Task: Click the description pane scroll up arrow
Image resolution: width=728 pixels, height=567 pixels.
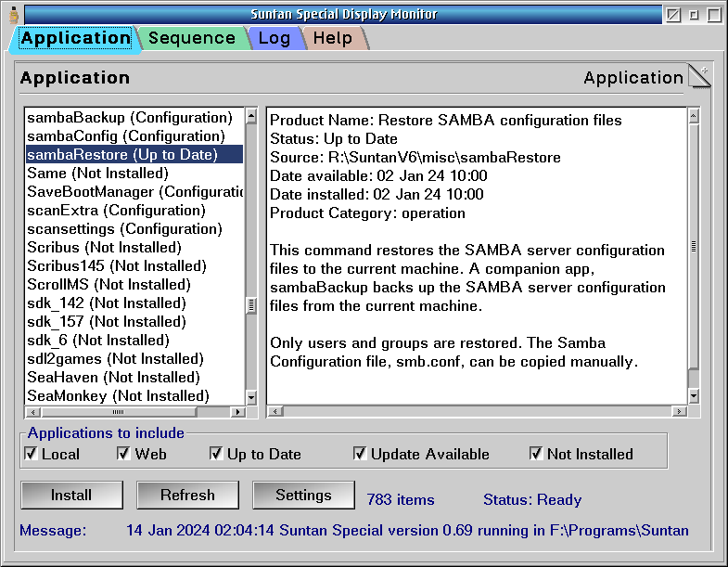Action: pos(694,116)
